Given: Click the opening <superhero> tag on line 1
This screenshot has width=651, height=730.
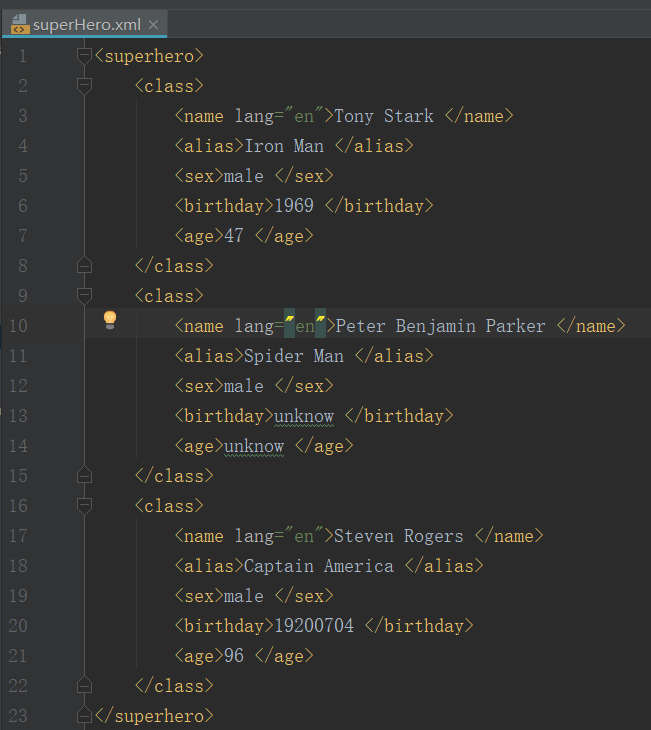Looking at the screenshot, I should click(149, 56).
